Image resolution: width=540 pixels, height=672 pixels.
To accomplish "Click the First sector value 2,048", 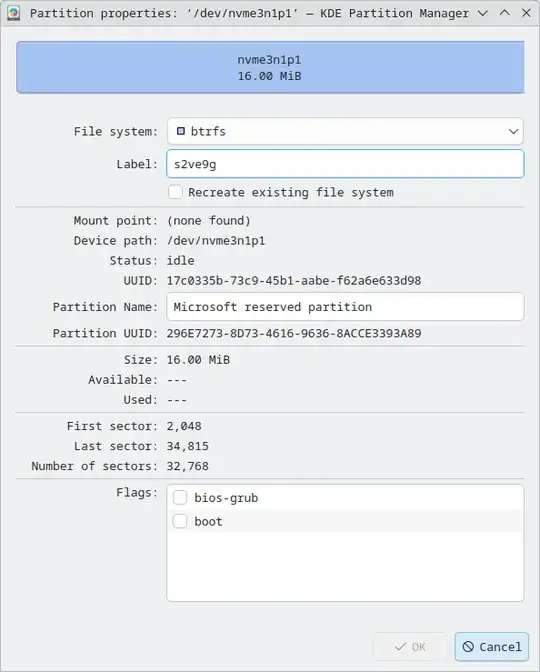I will click(184, 426).
